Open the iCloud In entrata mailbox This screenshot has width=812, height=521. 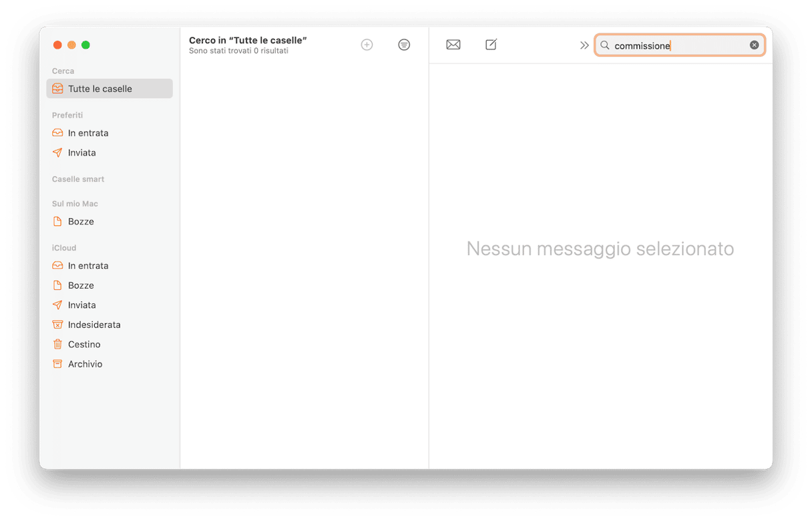pyautogui.click(x=110, y=266)
